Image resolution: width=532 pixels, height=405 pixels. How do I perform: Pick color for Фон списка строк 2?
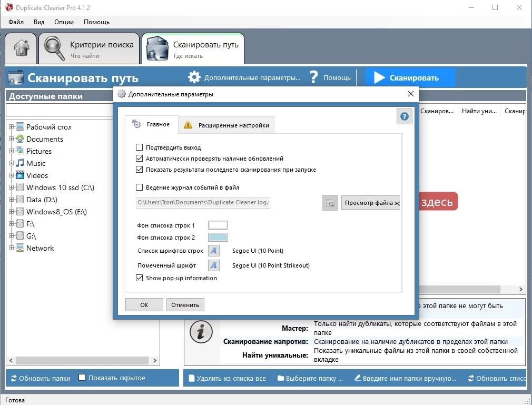click(x=218, y=237)
